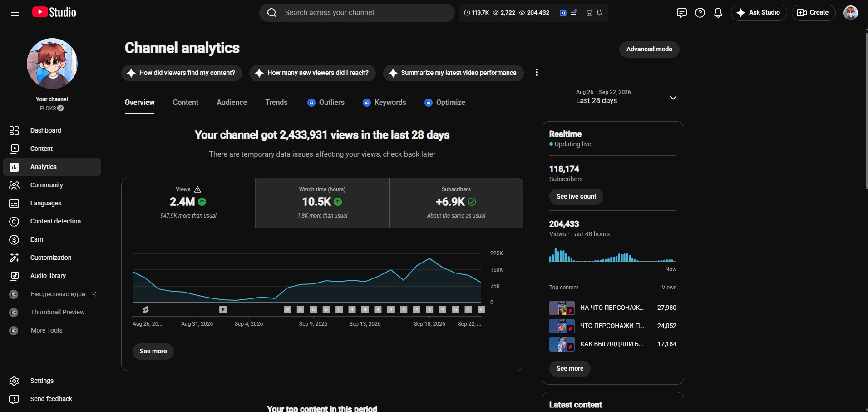Open the first top content video thumbnail
The image size is (868, 412).
[x=562, y=308]
